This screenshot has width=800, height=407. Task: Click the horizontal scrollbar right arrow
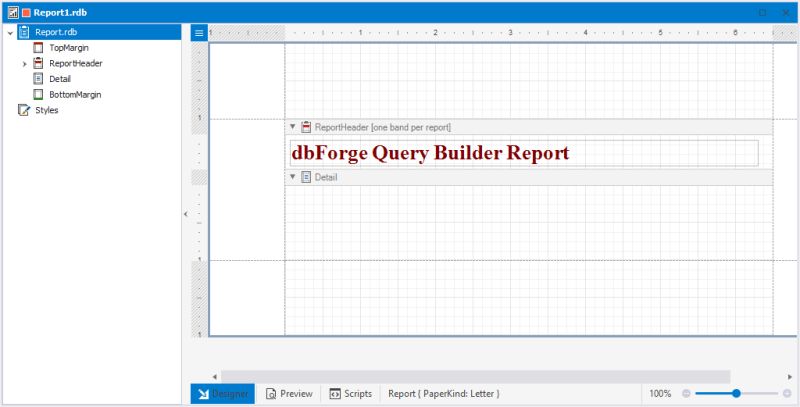pyautogui.click(x=790, y=377)
